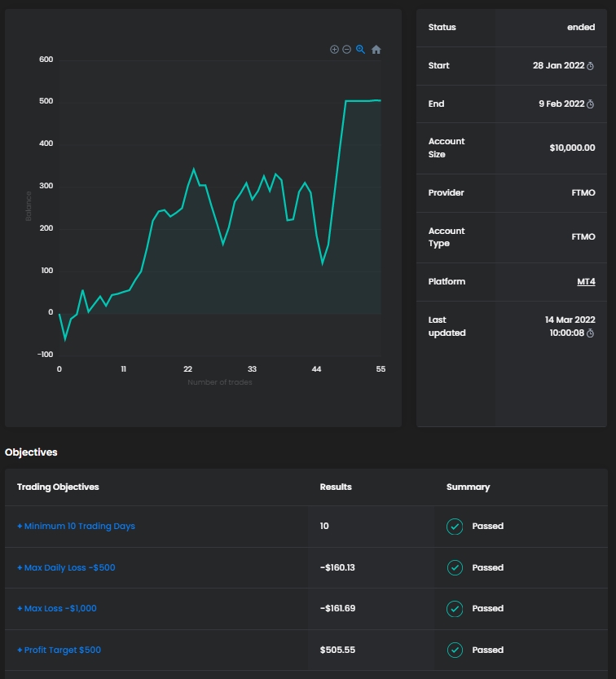Expand Max Daily Loss -$500 objective
The height and width of the screenshot is (679, 616).
66,567
